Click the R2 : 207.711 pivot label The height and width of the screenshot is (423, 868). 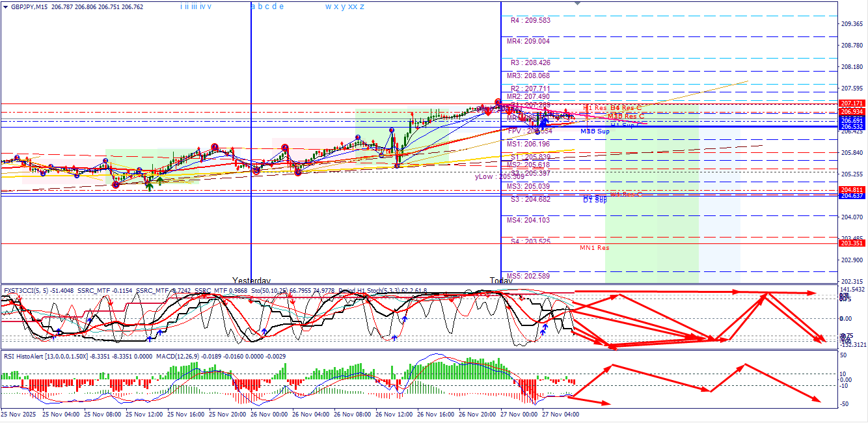[x=530, y=89]
